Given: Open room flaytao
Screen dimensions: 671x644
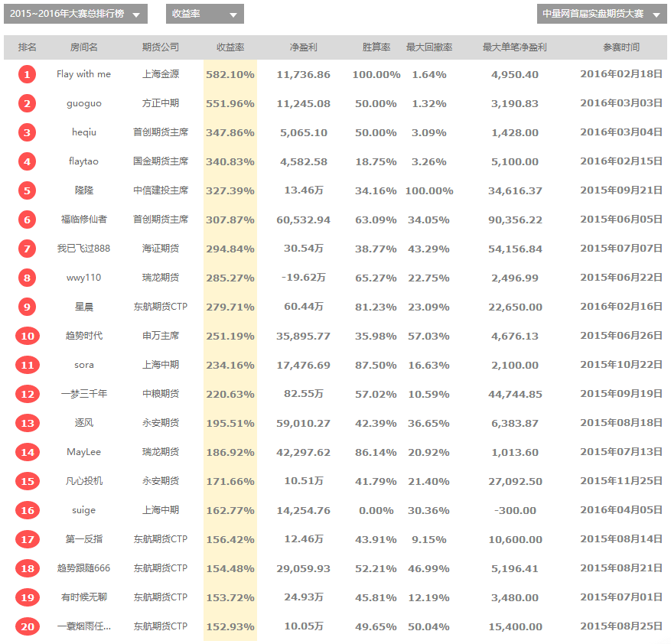Looking at the screenshot, I should coord(84,161).
